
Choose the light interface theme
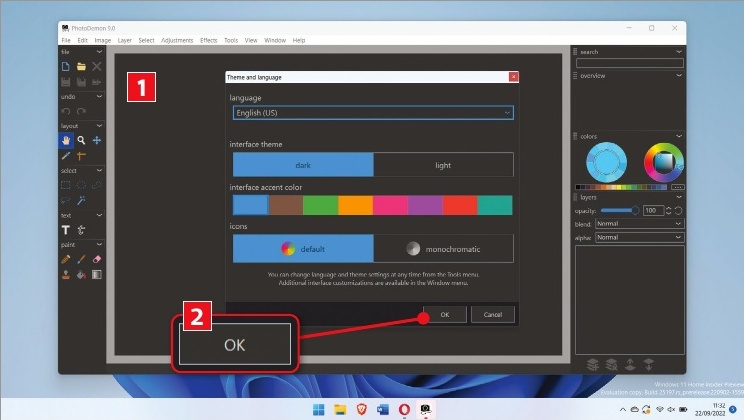[443, 165]
